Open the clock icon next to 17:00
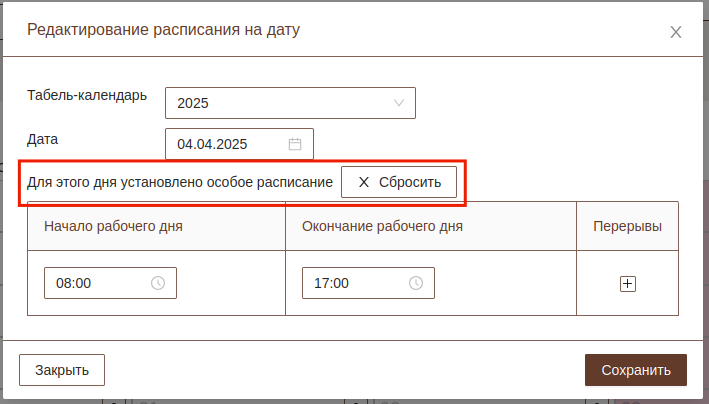Viewport: 709px width, 404px height. click(416, 283)
